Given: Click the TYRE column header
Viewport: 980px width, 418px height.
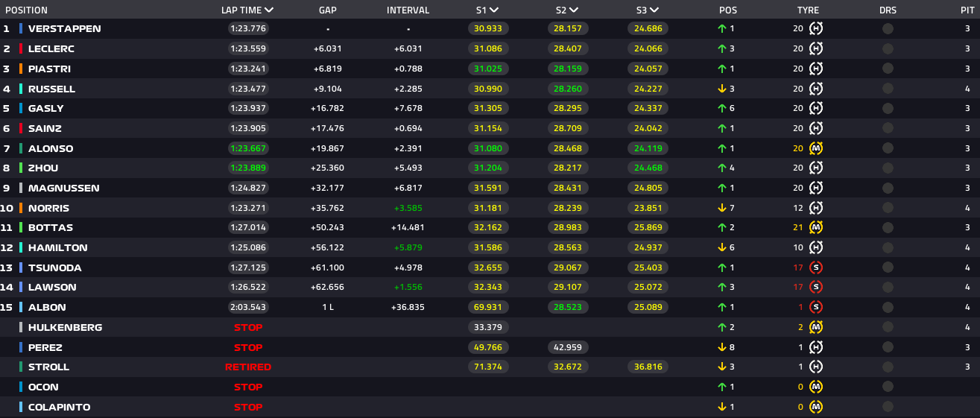Looking at the screenshot, I should (x=808, y=10).
